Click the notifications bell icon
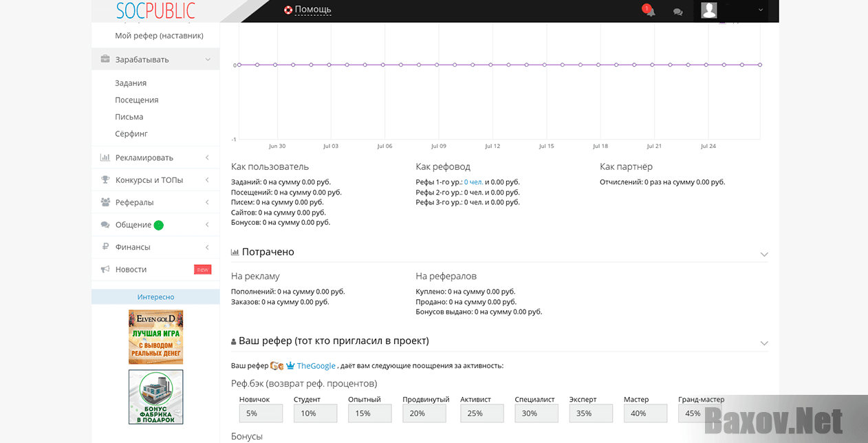 649,11
